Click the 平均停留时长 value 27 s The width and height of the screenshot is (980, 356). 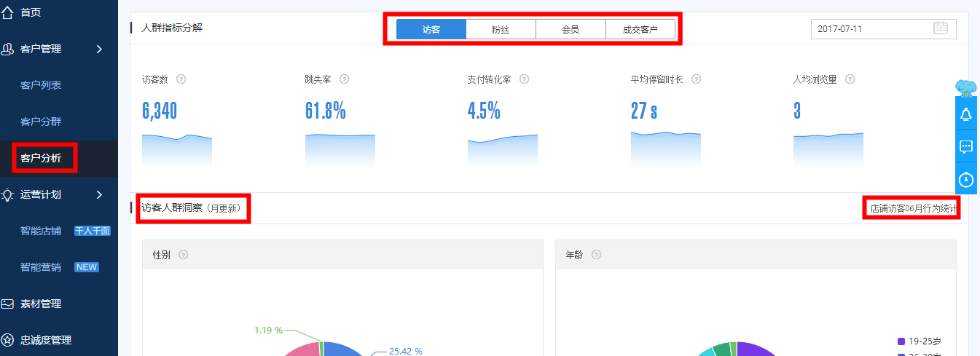coord(644,111)
